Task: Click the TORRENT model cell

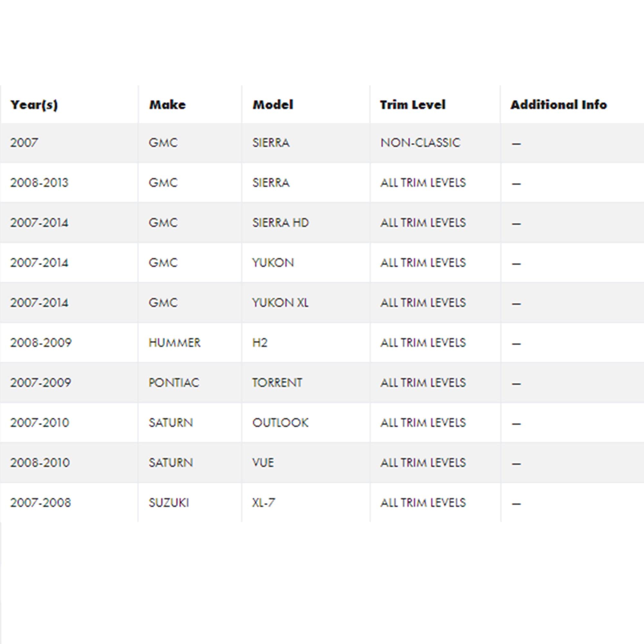Action: pos(277,383)
